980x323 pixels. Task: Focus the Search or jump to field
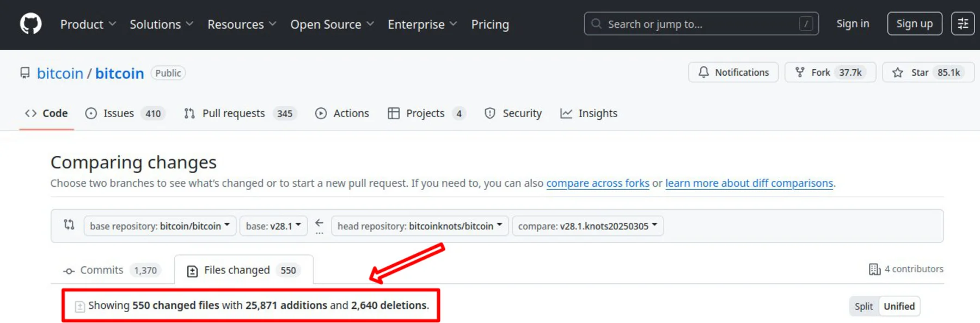700,24
